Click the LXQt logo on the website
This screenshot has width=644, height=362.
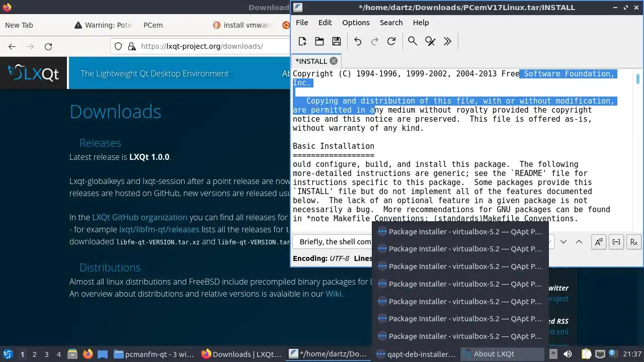34,73
